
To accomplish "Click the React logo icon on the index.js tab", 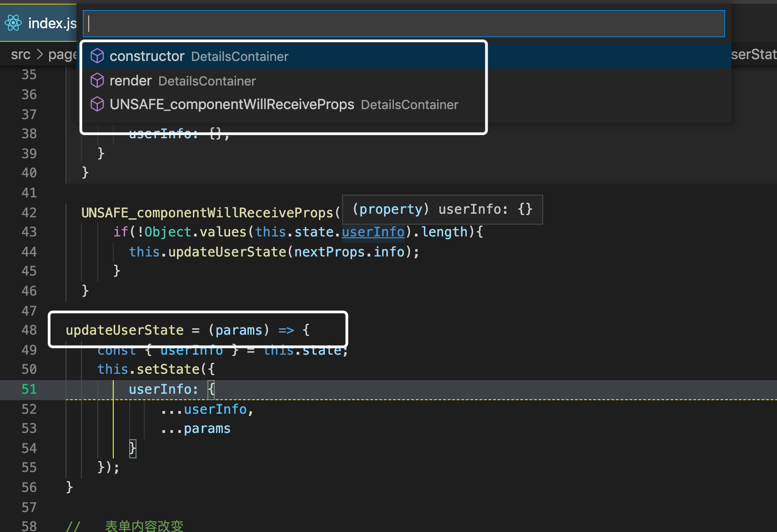I will (x=13, y=23).
